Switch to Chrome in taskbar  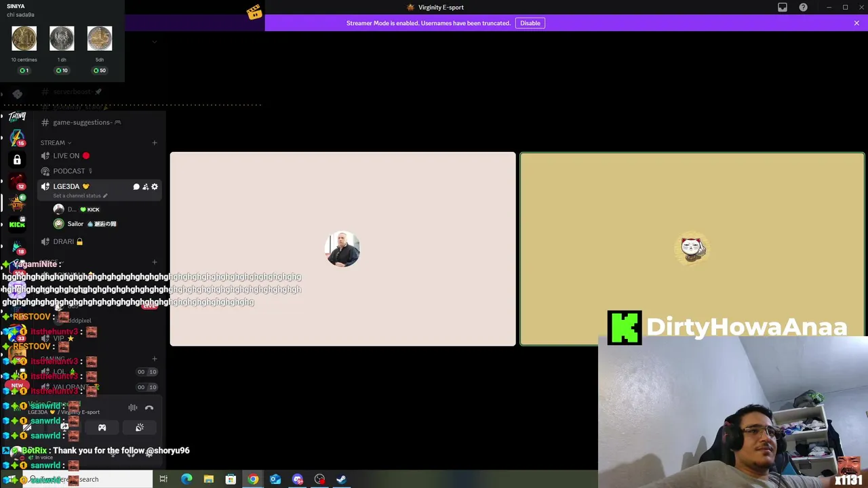coord(253,479)
